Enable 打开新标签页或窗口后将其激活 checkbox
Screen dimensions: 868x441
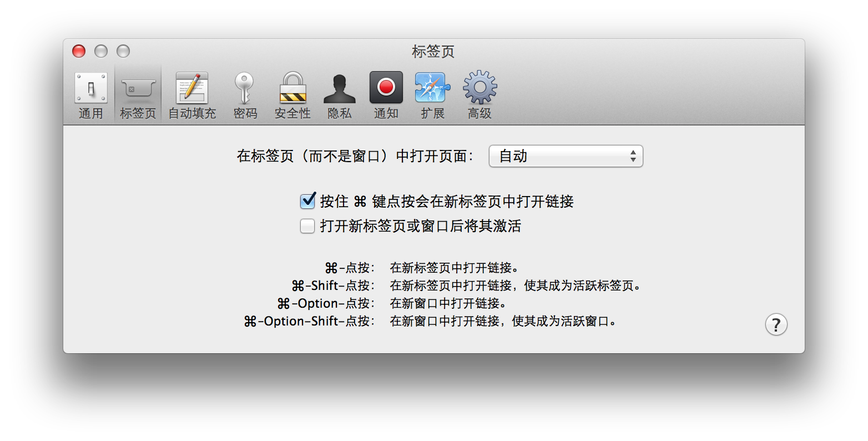[307, 226]
